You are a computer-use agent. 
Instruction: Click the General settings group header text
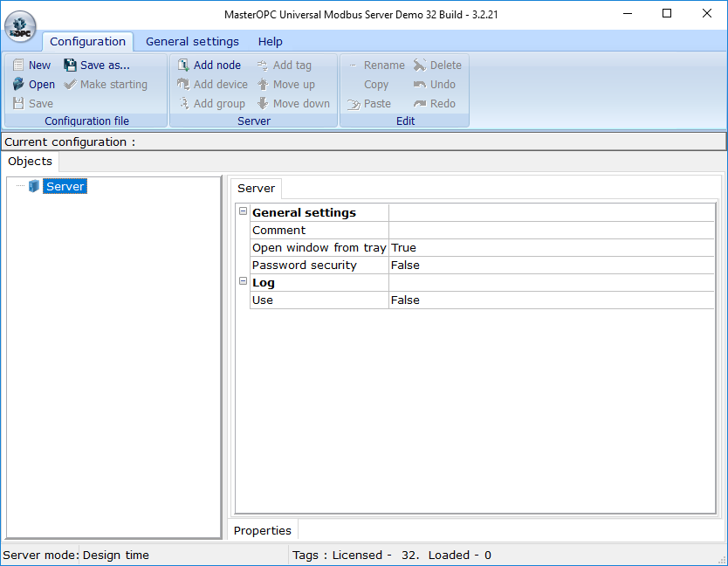point(304,213)
